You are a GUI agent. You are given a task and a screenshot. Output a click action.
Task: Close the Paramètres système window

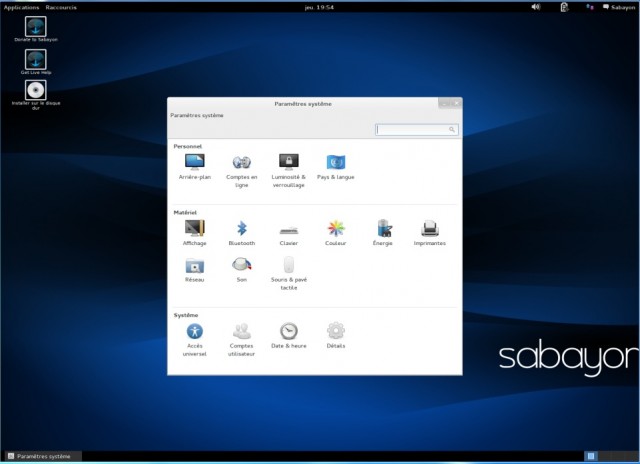pyautogui.click(x=457, y=104)
